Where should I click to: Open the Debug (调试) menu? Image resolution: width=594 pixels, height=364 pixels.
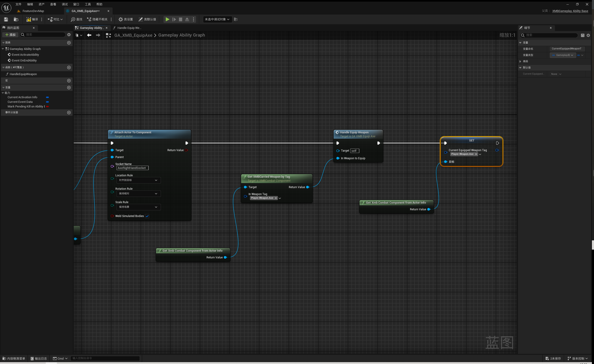[x=65, y=4]
